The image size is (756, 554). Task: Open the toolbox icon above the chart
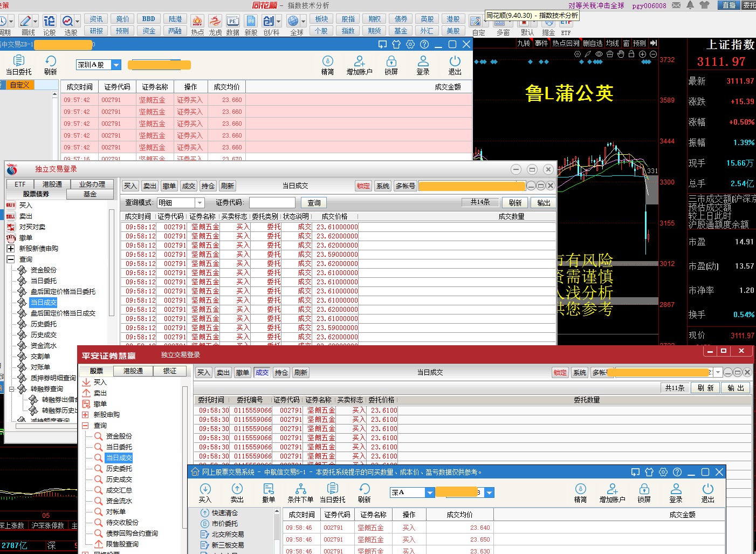(x=610, y=54)
